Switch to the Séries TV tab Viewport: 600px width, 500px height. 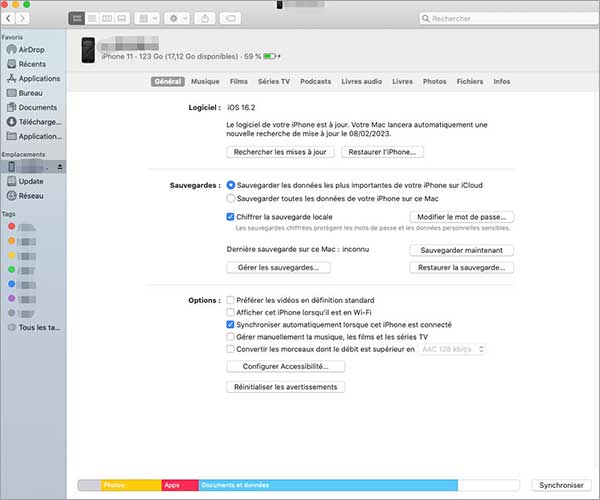pyautogui.click(x=274, y=81)
